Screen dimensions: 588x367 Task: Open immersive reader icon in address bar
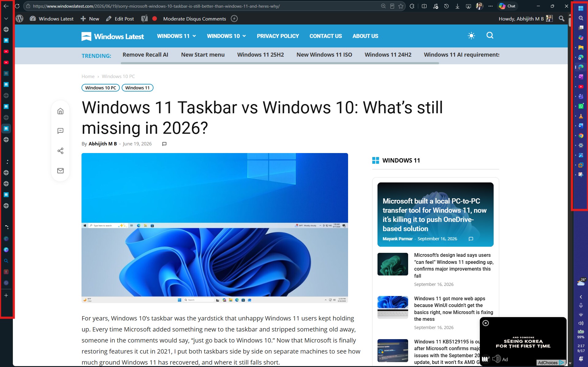point(392,6)
